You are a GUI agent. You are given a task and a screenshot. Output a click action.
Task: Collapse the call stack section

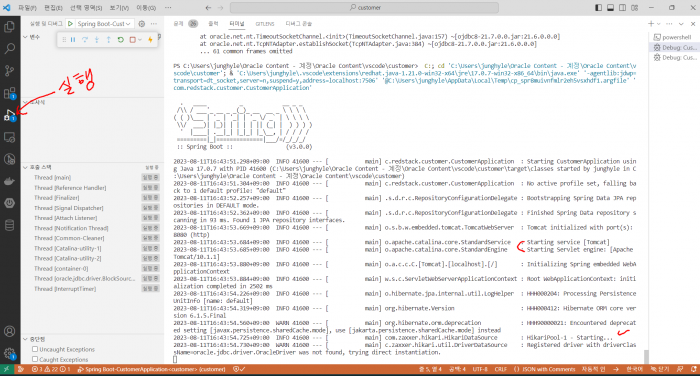point(25,167)
